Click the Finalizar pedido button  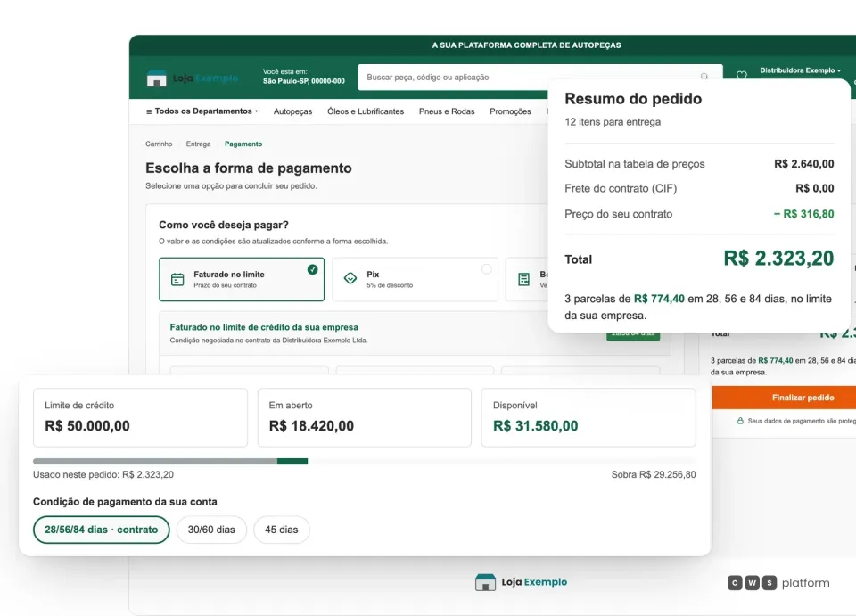[x=784, y=398]
